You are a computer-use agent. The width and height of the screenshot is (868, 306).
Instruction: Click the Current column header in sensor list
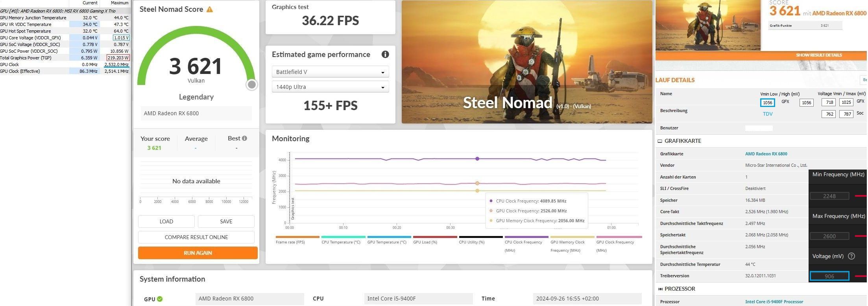(x=90, y=3)
